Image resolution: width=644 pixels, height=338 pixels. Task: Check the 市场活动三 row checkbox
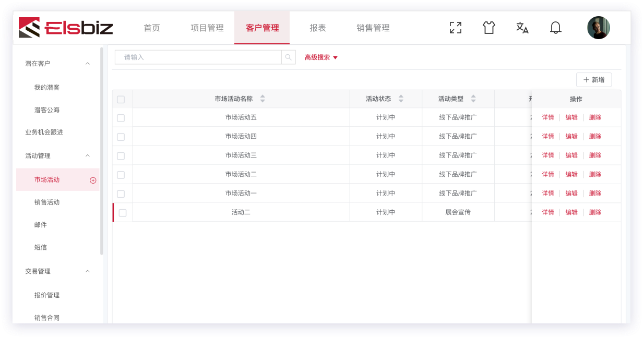click(x=121, y=156)
